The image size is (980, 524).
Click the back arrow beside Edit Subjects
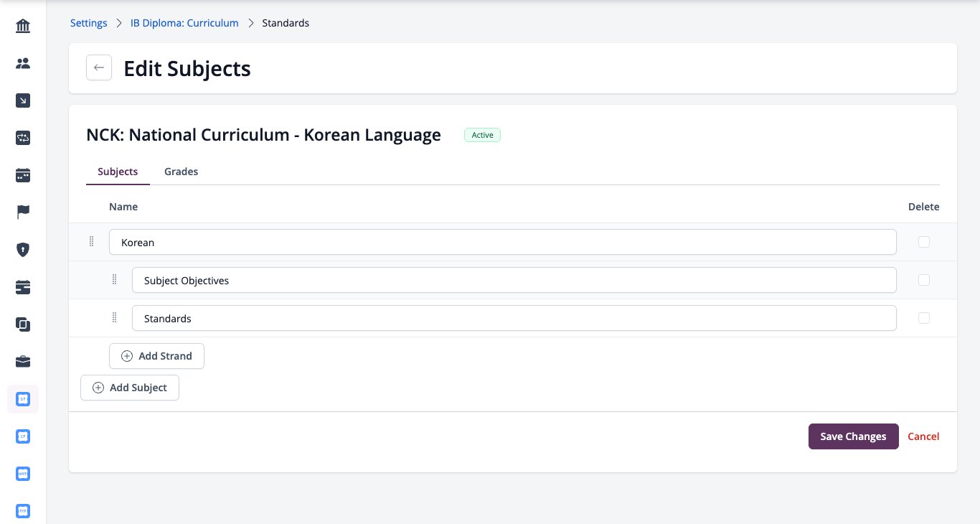coord(99,67)
